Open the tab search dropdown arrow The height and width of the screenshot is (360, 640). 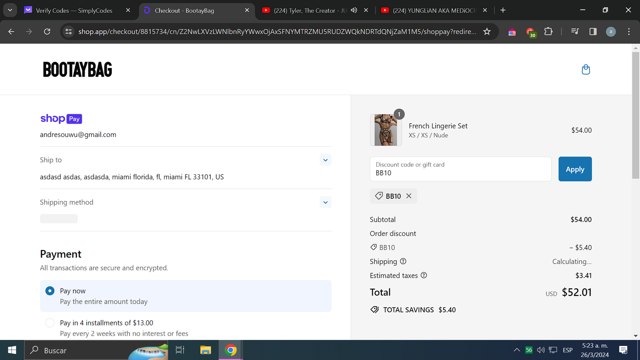click(x=10, y=10)
